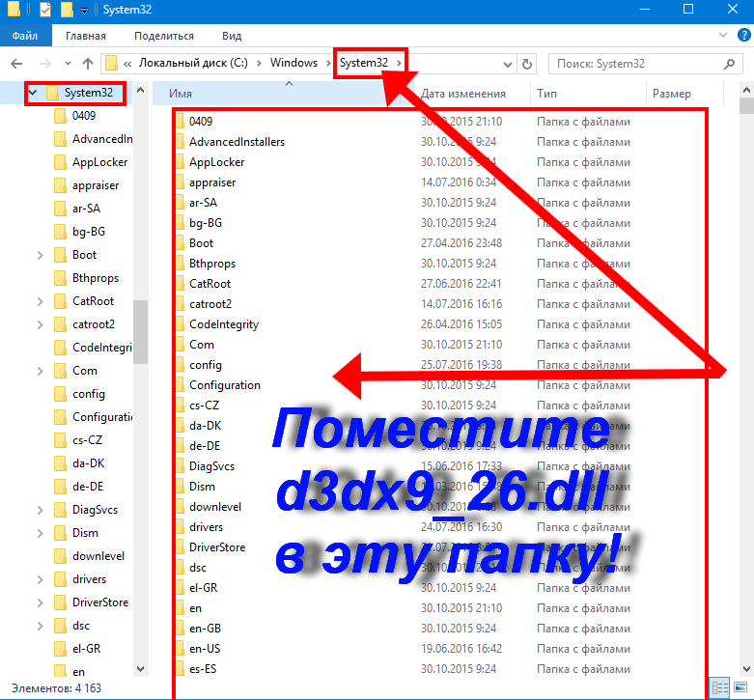Expand the Boot folder in tree

(x=40, y=255)
